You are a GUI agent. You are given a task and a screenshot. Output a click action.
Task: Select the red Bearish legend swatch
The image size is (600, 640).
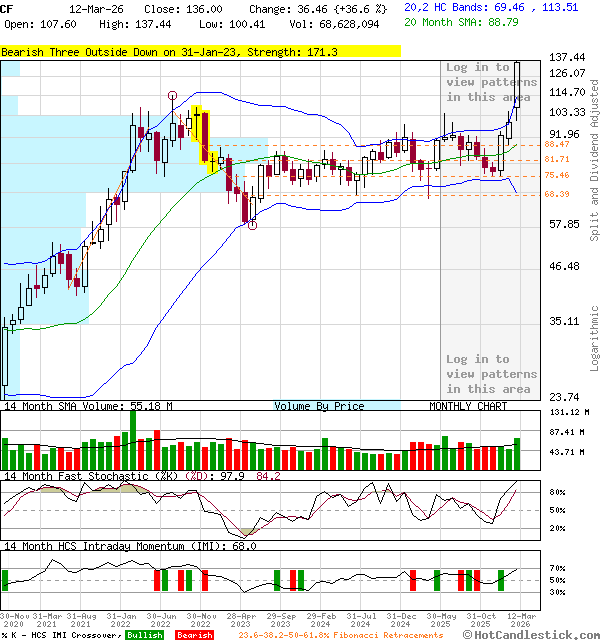coord(194,635)
